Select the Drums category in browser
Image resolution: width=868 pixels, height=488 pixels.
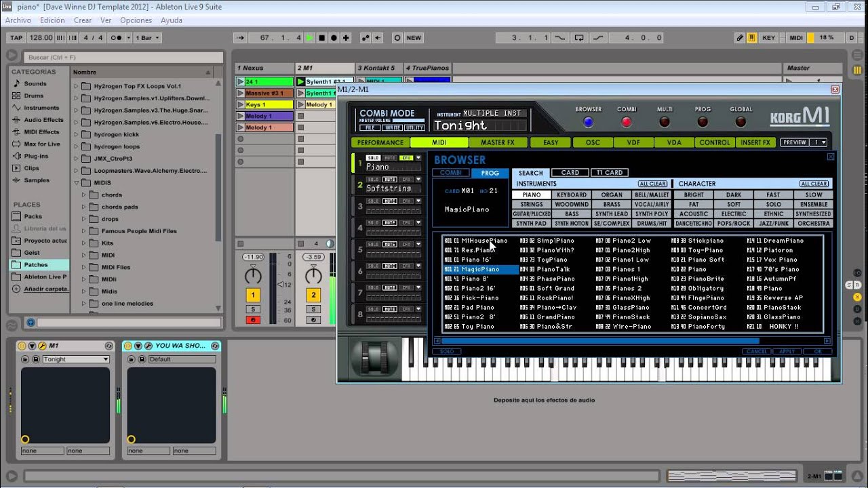tap(34, 96)
